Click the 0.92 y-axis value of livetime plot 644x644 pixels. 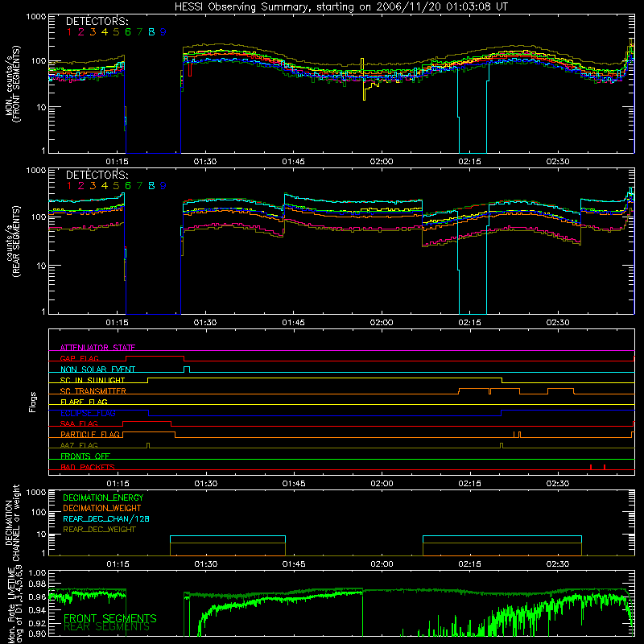click(37, 623)
